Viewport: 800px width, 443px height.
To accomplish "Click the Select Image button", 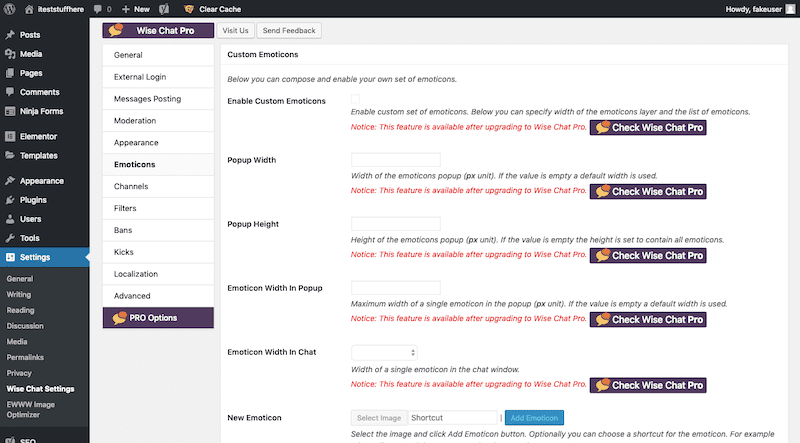I will (x=379, y=418).
